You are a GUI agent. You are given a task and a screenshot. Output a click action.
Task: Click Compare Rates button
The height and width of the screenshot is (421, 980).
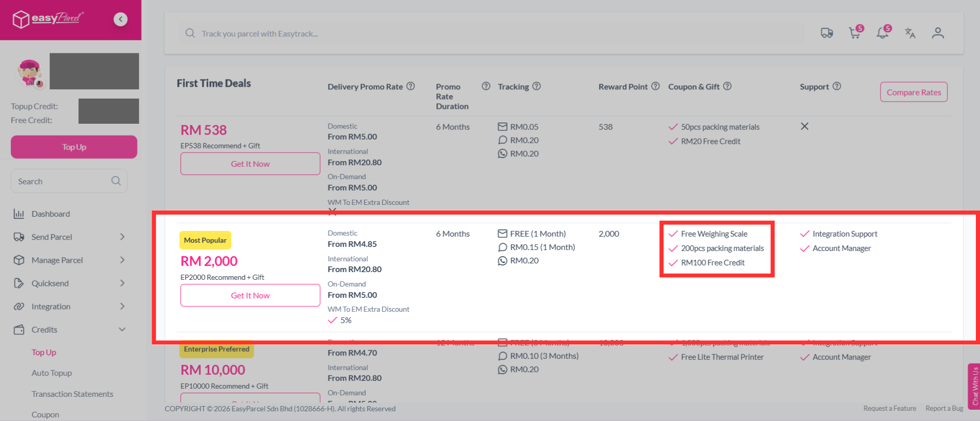tap(914, 92)
